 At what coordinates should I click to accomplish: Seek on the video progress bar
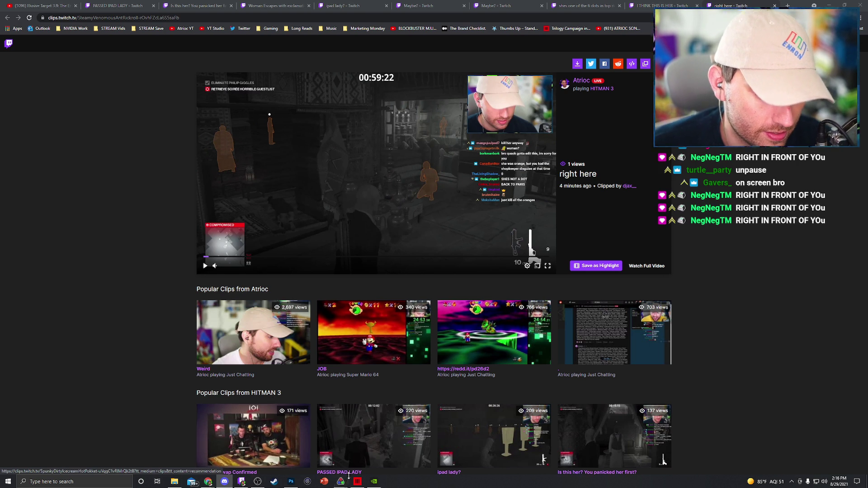[x=376, y=256]
